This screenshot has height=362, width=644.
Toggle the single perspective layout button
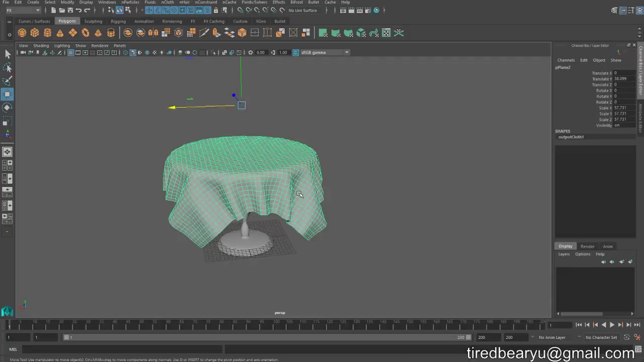pos(8,152)
